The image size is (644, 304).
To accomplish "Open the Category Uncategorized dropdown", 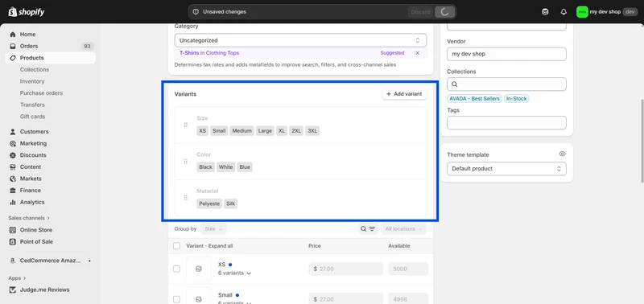I will tap(300, 40).
